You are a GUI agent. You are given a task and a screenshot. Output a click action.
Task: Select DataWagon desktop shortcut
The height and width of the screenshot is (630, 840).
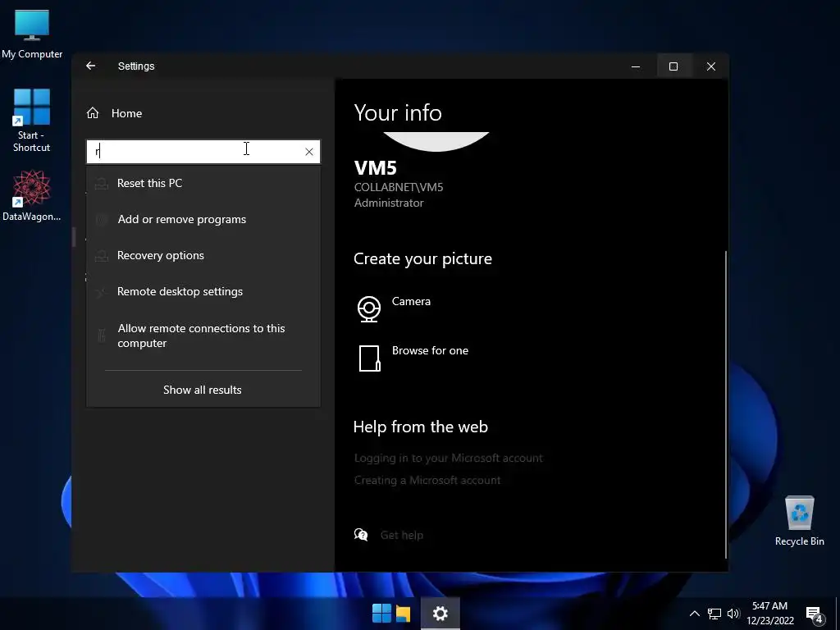(32, 196)
